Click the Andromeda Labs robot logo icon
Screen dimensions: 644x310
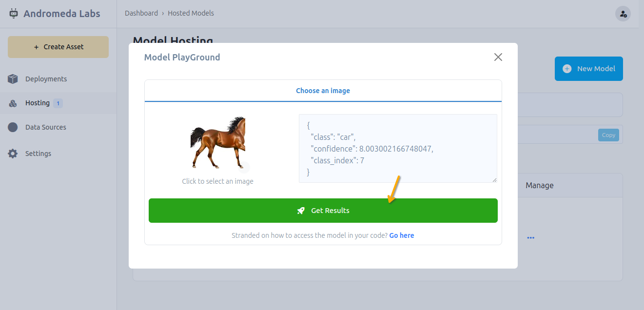click(14, 14)
